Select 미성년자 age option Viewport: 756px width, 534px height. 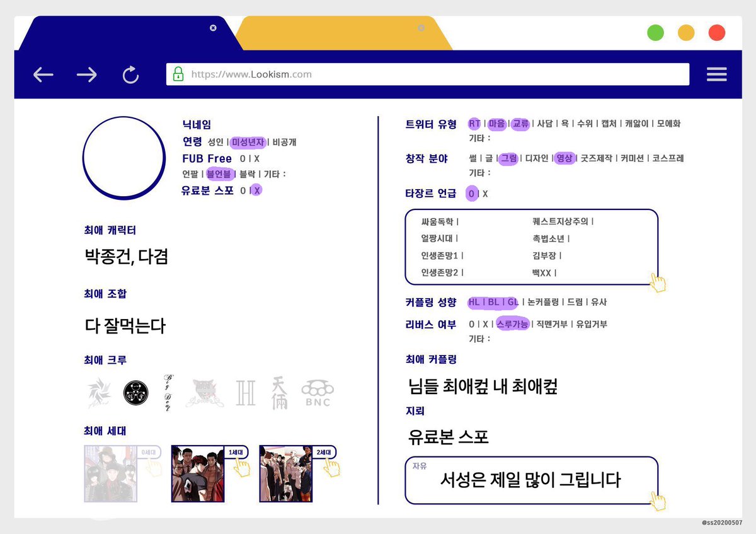[248, 142]
